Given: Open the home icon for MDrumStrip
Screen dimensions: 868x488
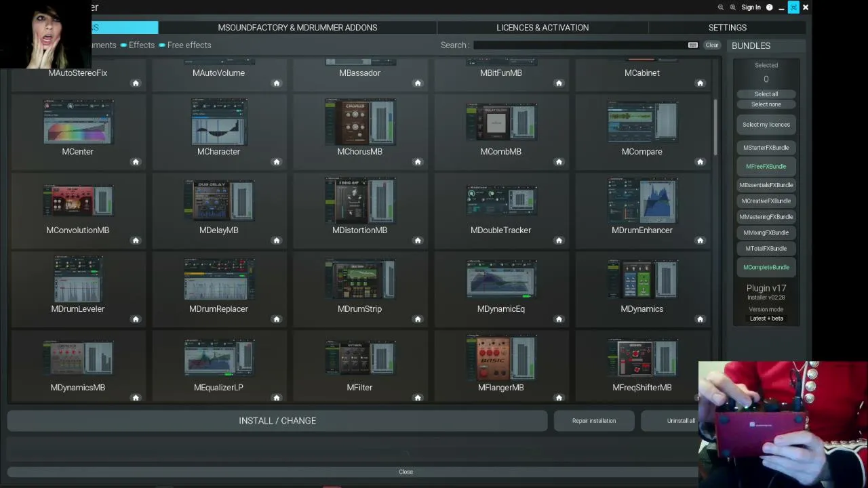Looking at the screenshot, I should [x=418, y=319].
